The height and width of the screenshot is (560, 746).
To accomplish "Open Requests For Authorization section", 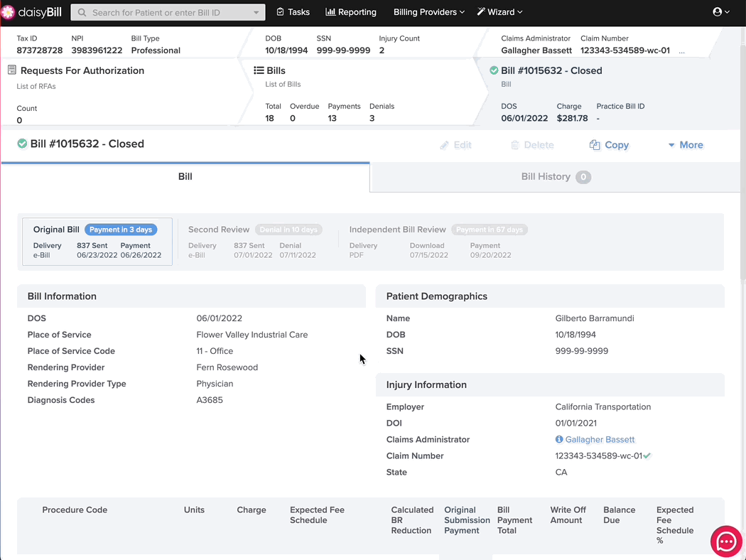I will [x=82, y=70].
